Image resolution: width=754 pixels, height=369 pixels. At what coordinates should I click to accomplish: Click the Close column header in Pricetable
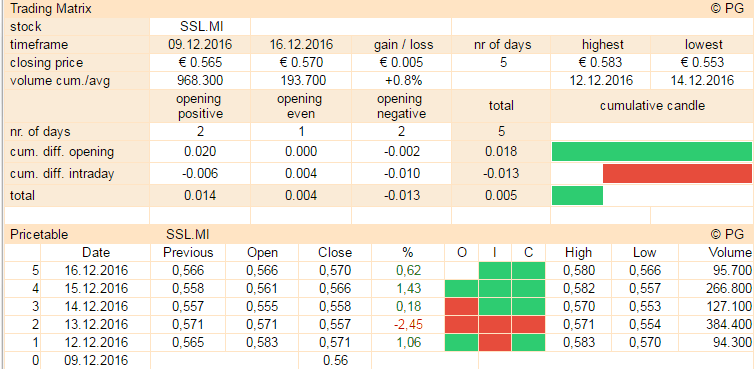coord(335,253)
